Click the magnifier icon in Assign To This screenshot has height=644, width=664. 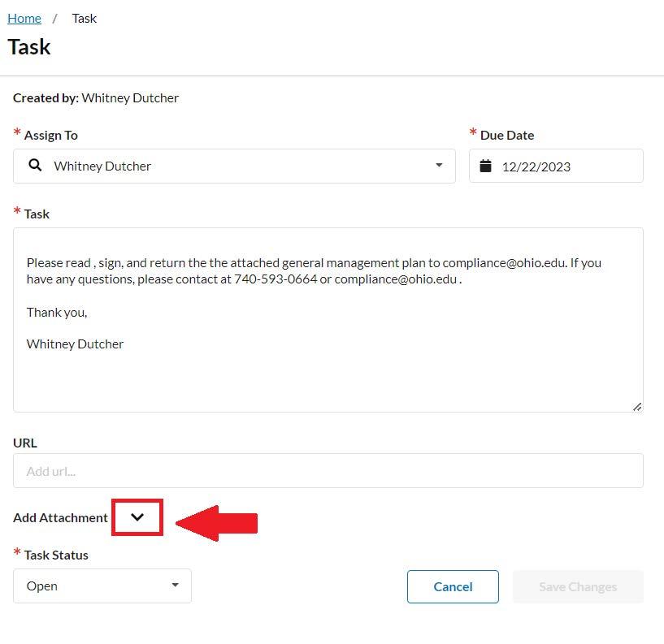pos(35,166)
